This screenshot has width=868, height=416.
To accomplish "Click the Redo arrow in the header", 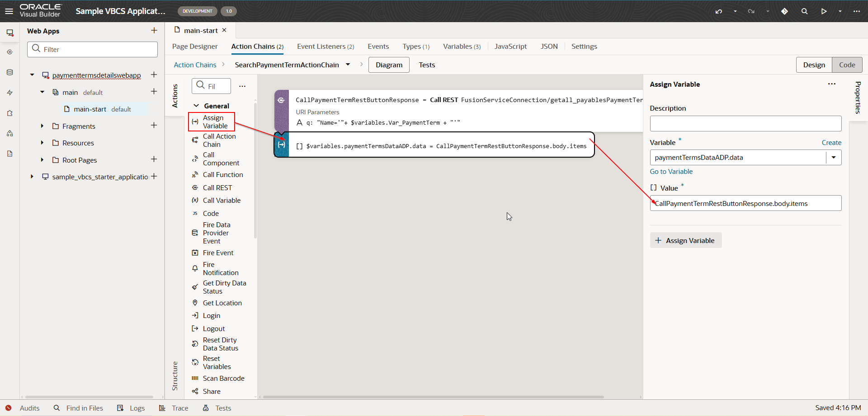I will pos(751,11).
